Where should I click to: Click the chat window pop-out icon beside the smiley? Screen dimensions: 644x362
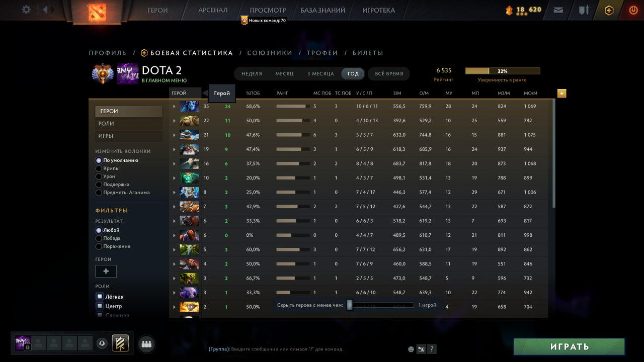(x=421, y=349)
